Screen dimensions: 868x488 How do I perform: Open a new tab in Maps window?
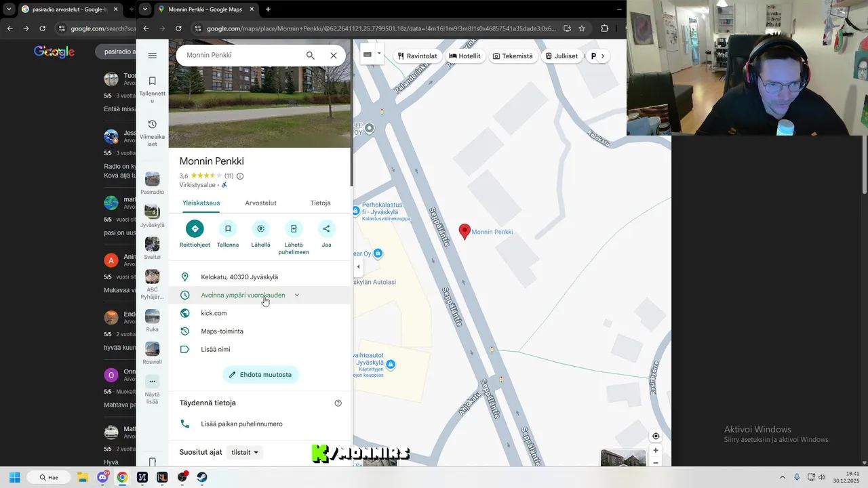point(268,9)
